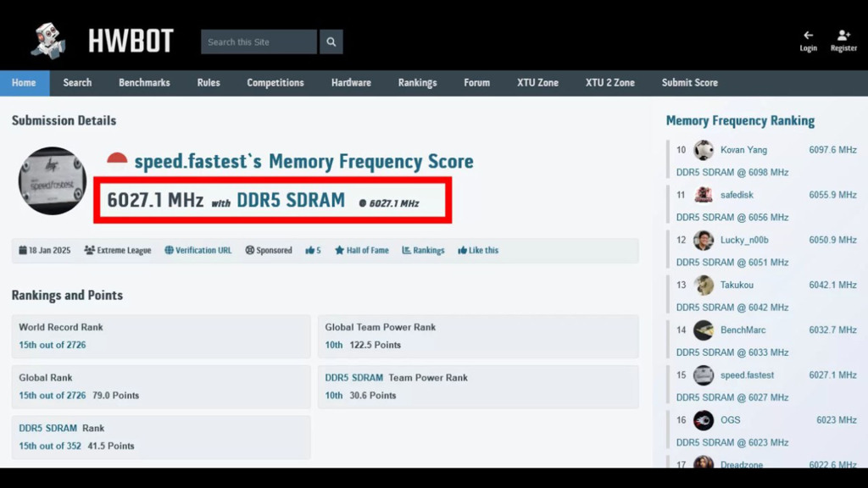Screen dimensions: 868x488
Task: Click DDR5 SDRAM @ 6033 MHz text
Action: pos(732,352)
